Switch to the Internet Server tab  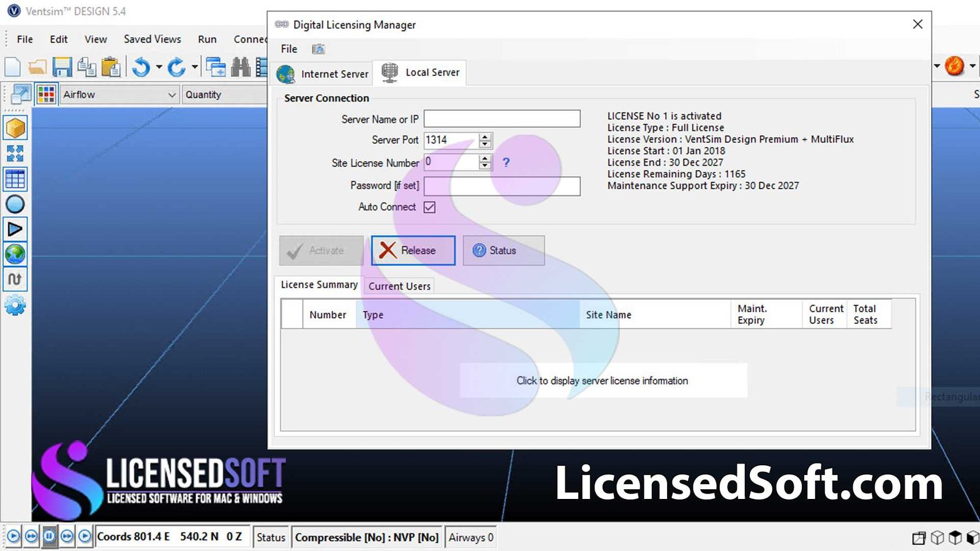click(323, 74)
